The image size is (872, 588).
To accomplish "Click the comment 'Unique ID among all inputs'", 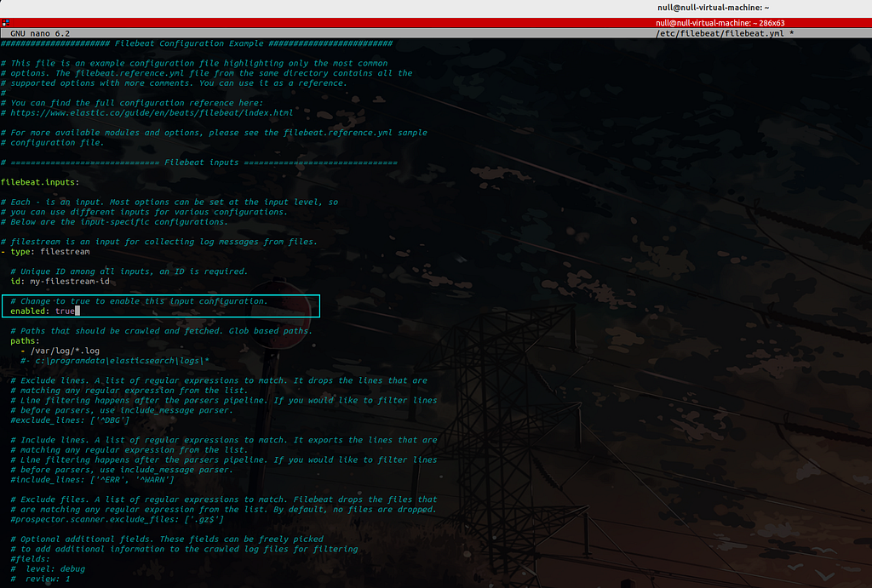I will [x=129, y=271].
